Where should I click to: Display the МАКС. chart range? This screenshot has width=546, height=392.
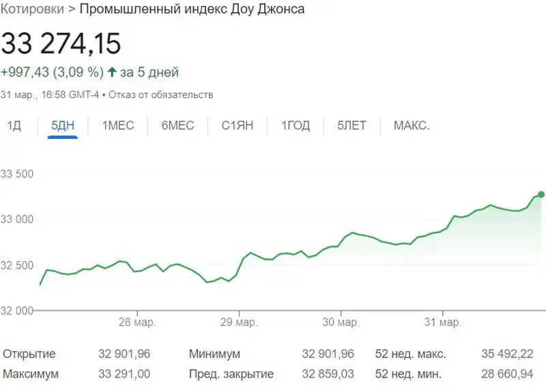tap(412, 125)
